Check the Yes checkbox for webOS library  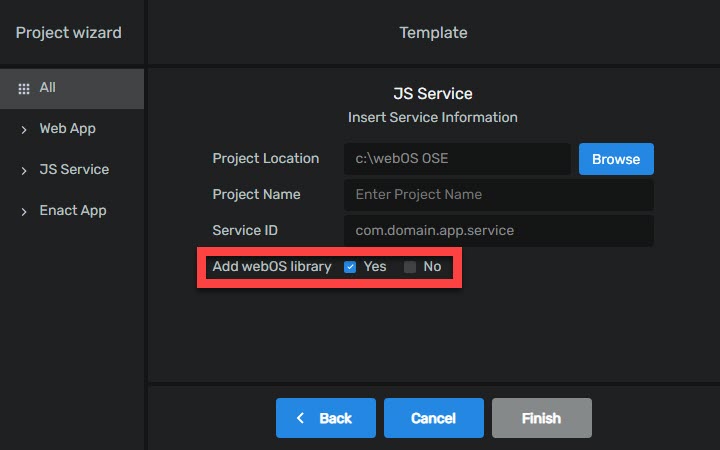[x=350, y=267]
